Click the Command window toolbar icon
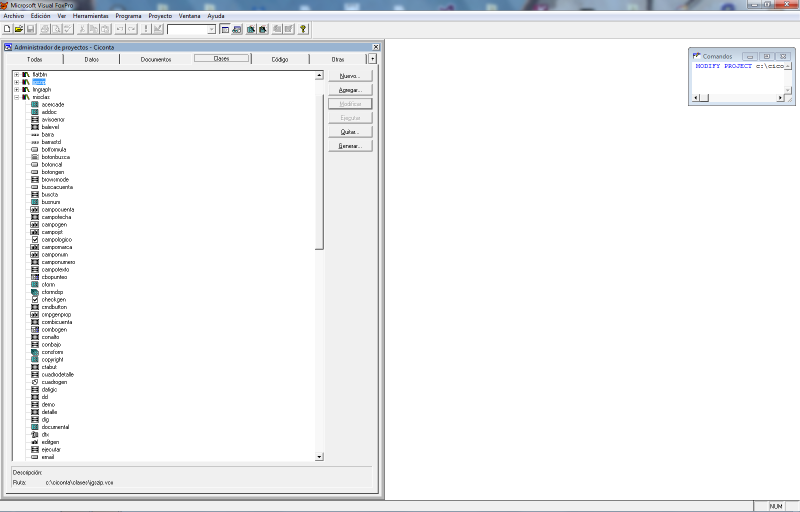The width and height of the screenshot is (800, 512). click(x=224, y=29)
